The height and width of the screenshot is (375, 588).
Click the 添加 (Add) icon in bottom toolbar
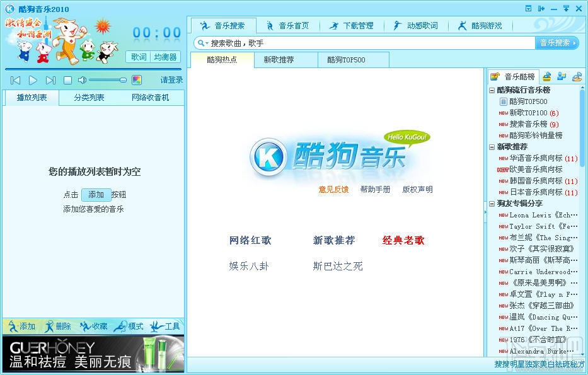click(x=12, y=326)
